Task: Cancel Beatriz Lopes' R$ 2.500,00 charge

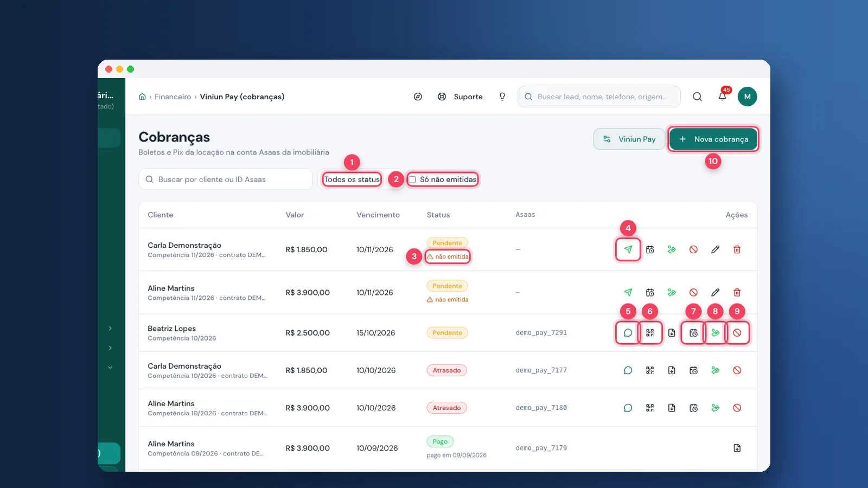Action: click(x=737, y=333)
